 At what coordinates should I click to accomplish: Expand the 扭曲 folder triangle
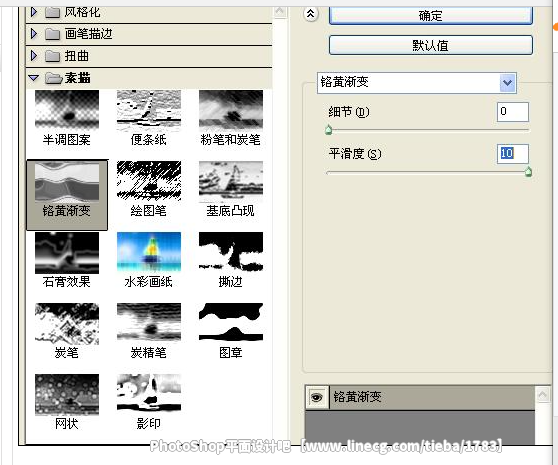click(34, 56)
